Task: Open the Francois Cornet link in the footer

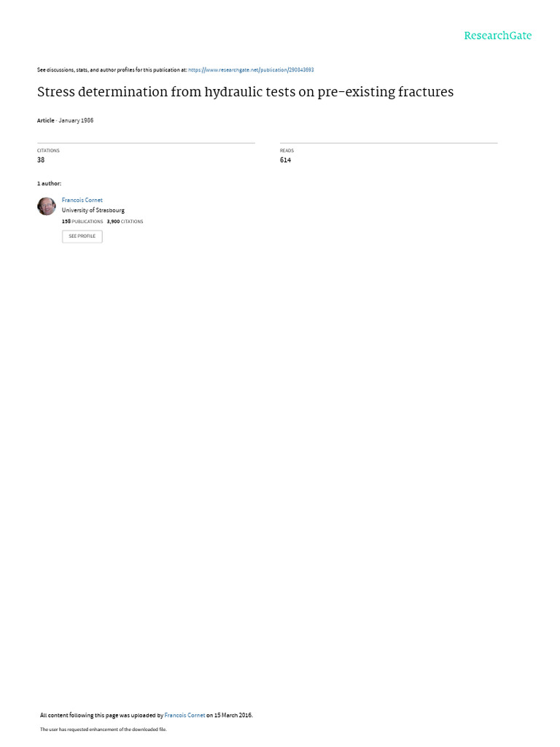Action: [x=184, y=715]
